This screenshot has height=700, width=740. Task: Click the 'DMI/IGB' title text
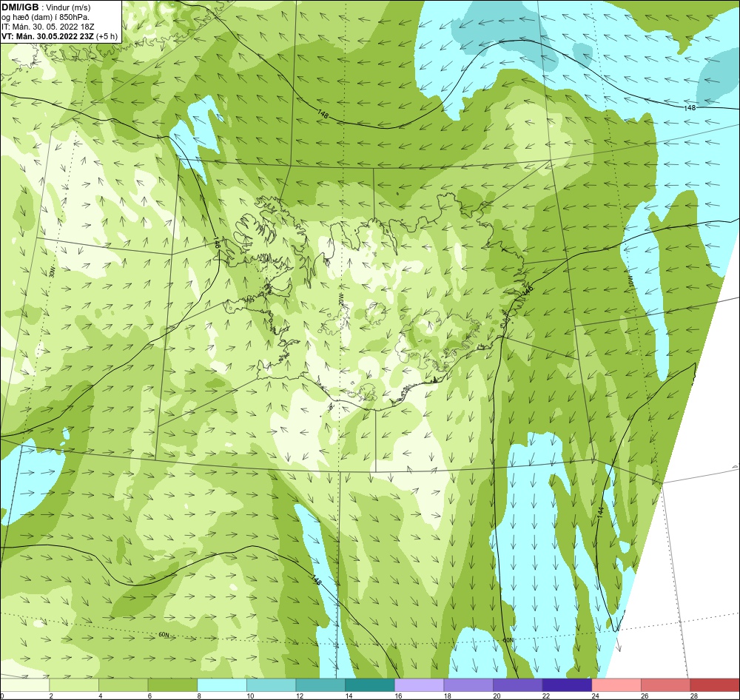20,7
